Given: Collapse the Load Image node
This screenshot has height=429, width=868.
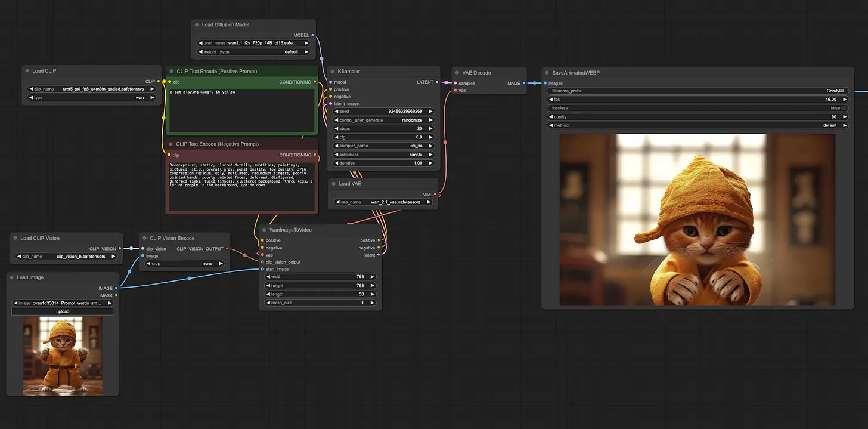Looking at the screenshot, I should pos(11,277).
